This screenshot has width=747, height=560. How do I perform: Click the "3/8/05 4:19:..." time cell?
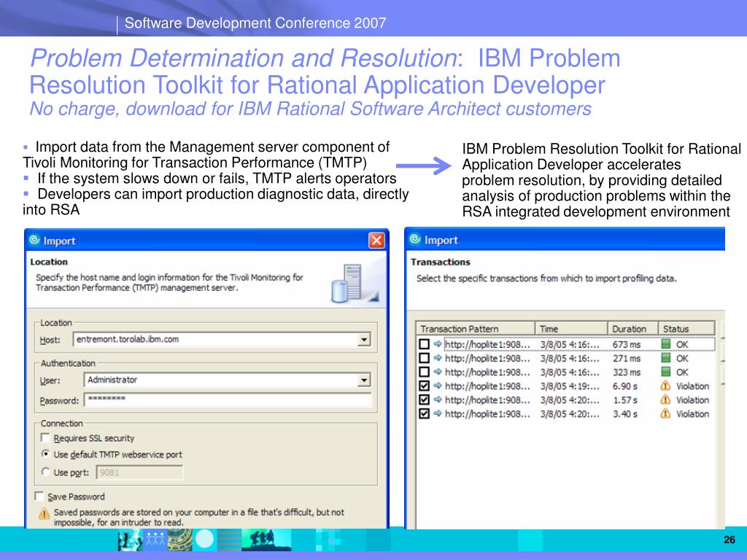tap(570, 386)
